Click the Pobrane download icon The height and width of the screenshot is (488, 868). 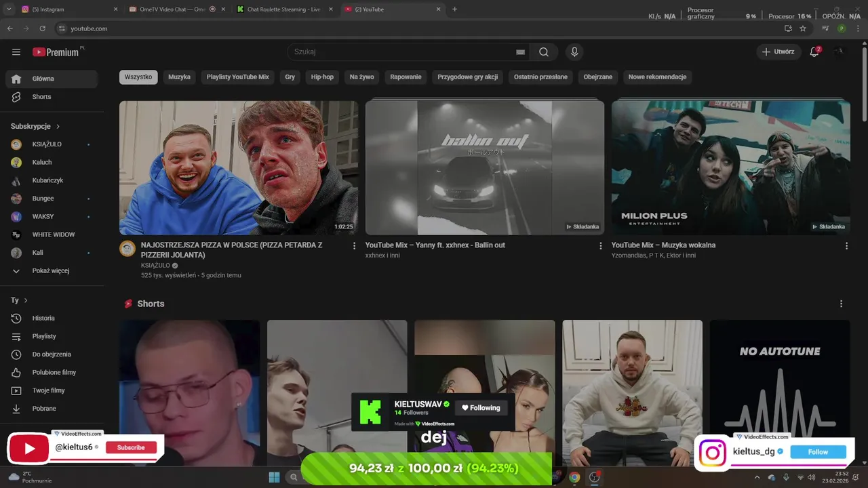click(16, 409)
